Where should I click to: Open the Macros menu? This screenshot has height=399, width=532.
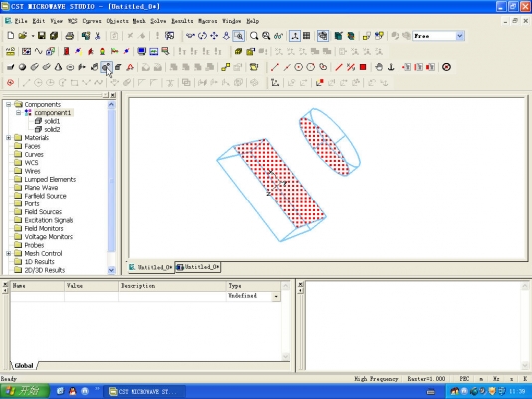pyautogui.click(x=207, y=21)
